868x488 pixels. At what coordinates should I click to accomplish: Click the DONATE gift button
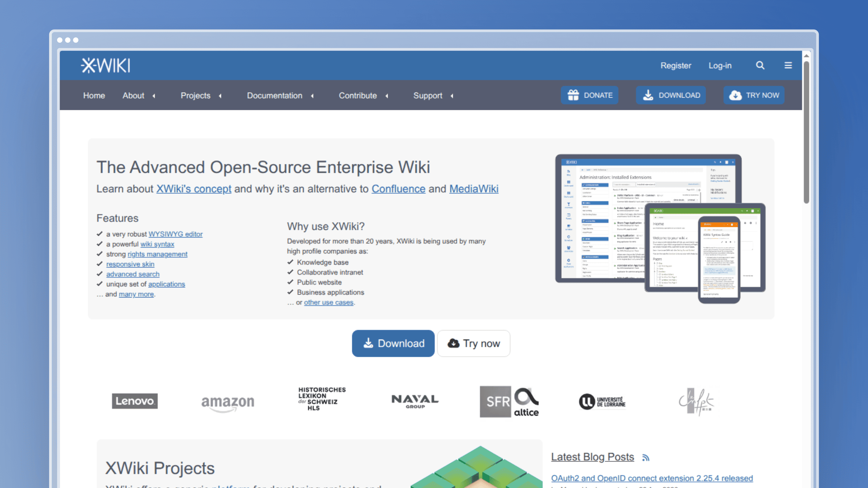click(590, 95)
